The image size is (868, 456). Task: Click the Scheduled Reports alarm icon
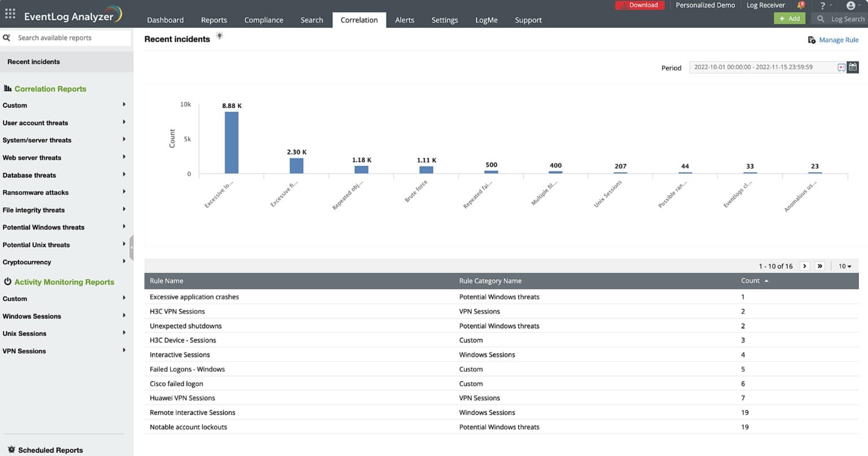click(x=11, y=450)
